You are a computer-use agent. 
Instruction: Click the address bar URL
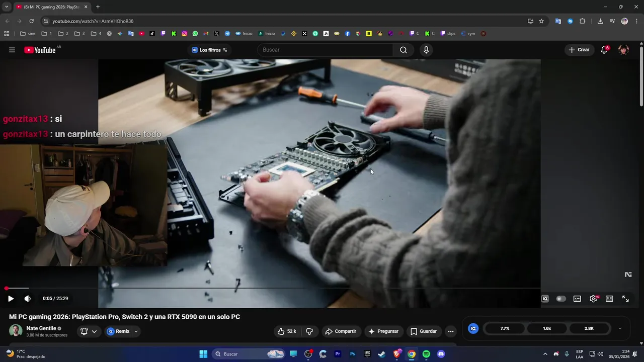93,21
